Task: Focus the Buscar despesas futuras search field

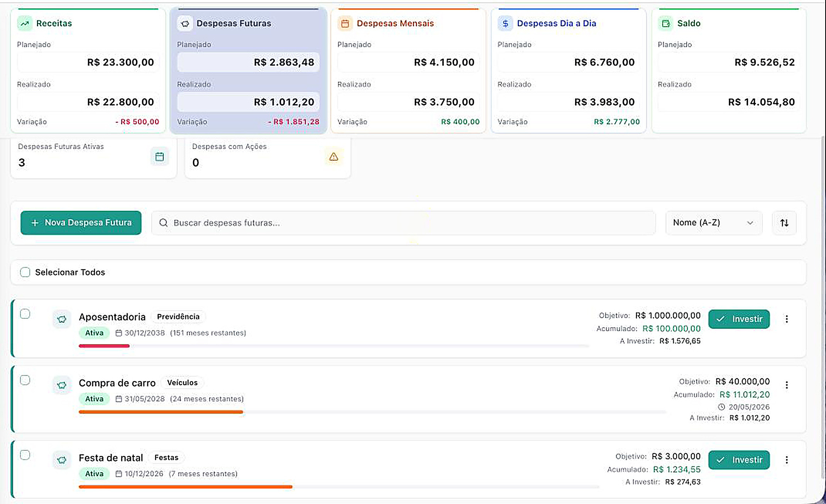Action: pyautogui.click(x=404, y=223)
